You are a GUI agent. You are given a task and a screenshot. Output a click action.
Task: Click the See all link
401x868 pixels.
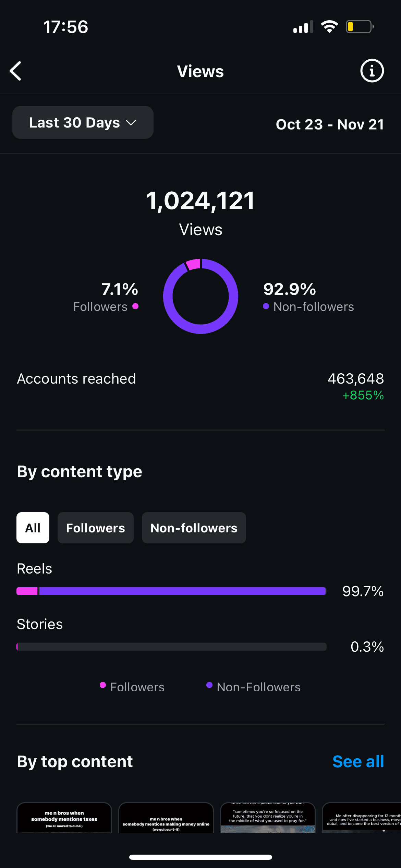click(x=358, y=761)
